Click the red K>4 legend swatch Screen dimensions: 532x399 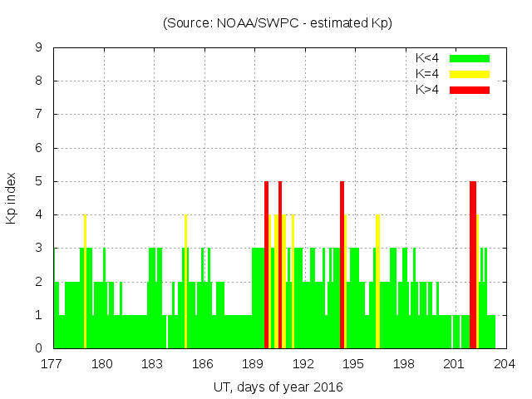point(470,90)
